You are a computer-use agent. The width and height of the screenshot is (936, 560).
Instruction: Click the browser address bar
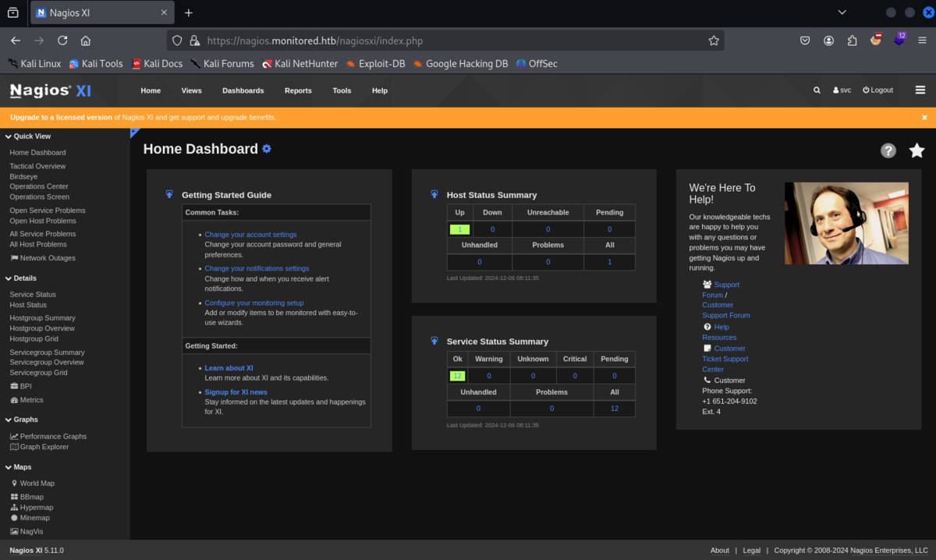(445, 41)
